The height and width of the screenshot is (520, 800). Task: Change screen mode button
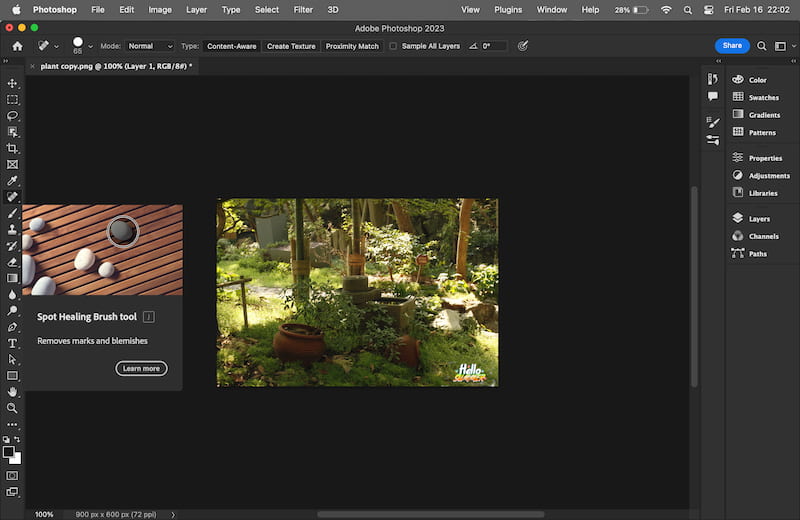click(12, 492)
